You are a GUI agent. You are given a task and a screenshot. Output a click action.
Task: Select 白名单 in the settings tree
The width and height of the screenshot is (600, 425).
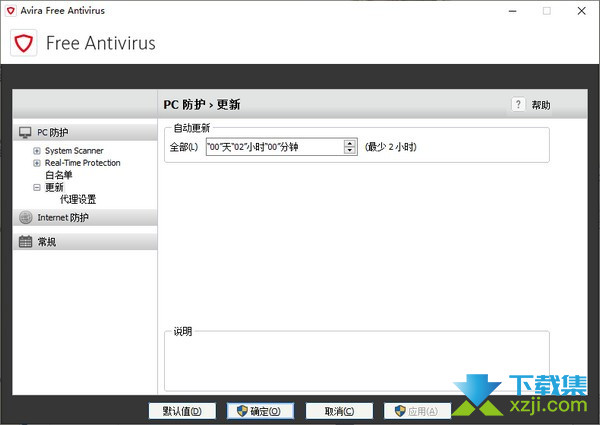point(59,175)
